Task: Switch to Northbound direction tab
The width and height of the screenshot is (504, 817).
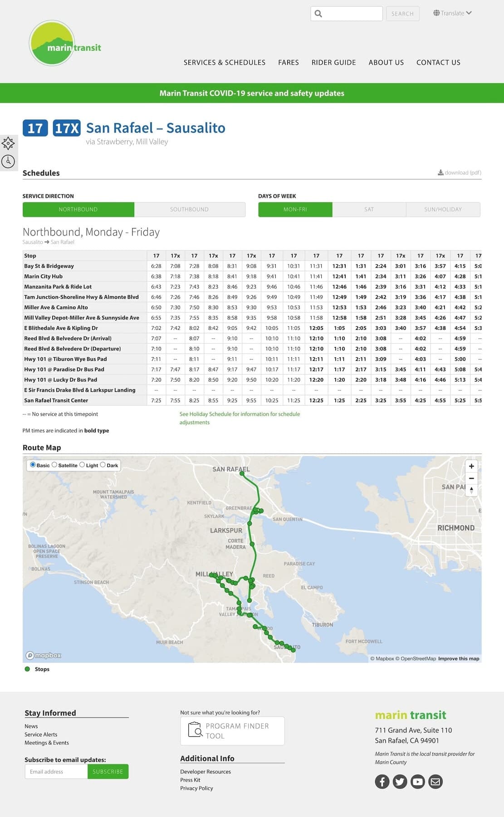Action: point(78,209)
